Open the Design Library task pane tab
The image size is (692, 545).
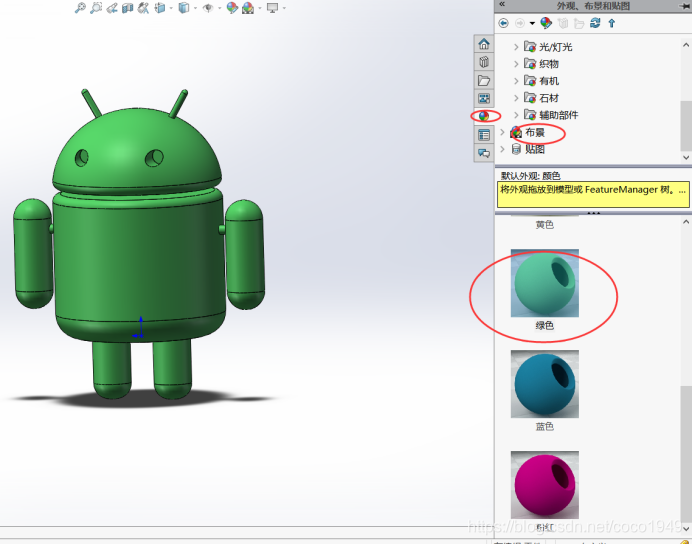[484, 62]
